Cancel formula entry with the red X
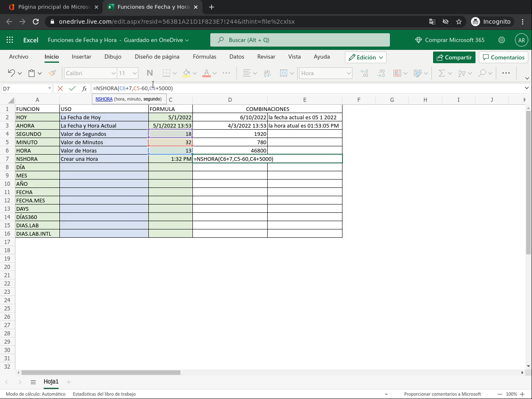 pyautogui.click(x=60, y=89)
